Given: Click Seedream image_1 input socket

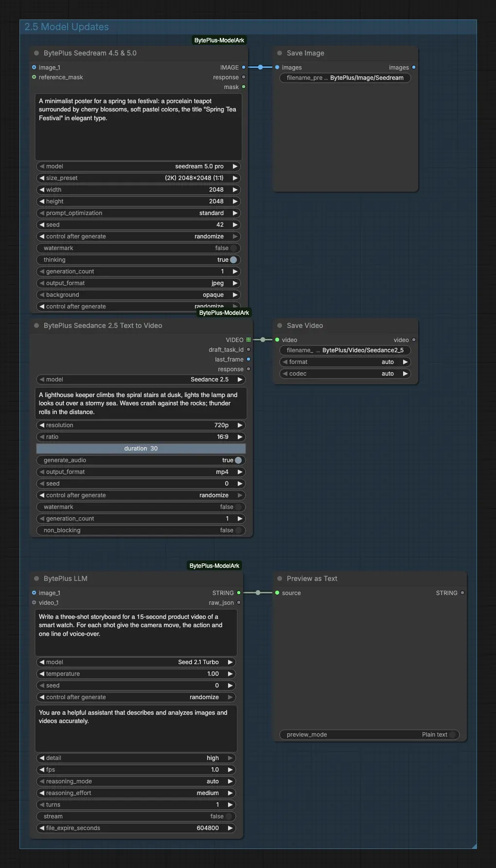Looking at the screenshot, I should point(34,67).
